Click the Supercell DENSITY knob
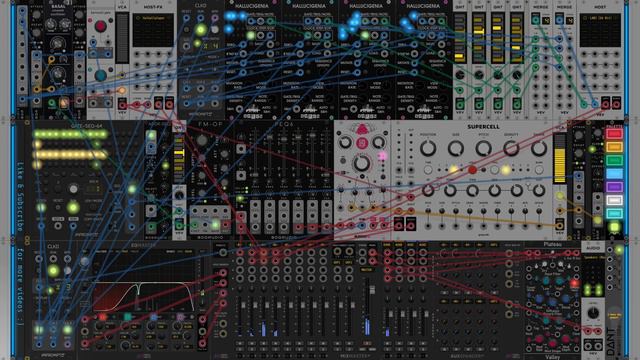 [x=511, y=149]
